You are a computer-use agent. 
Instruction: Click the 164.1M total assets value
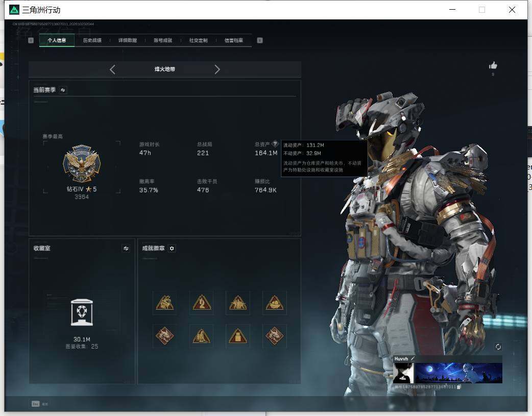coord(266,153)
